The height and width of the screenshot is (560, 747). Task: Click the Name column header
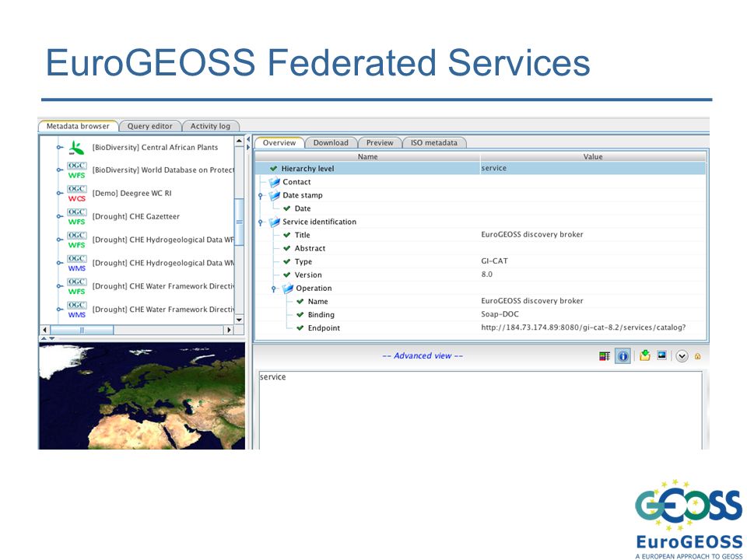coord(368,156)
